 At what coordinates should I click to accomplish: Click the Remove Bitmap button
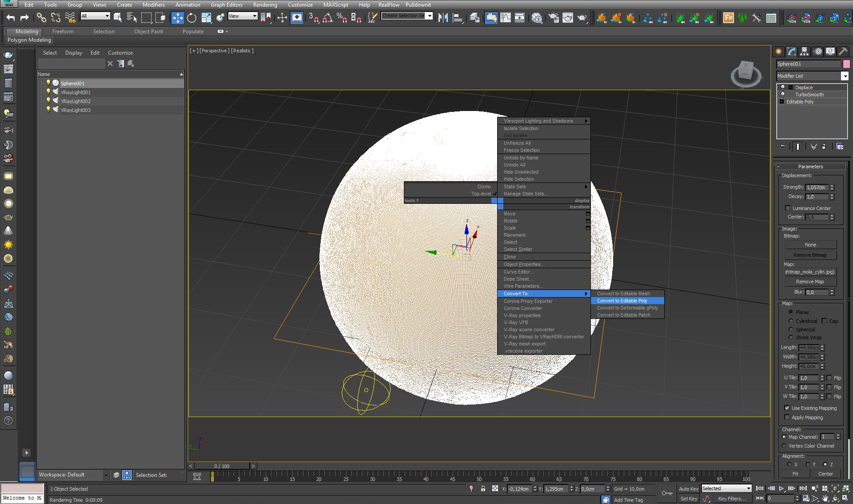point(810,255)
